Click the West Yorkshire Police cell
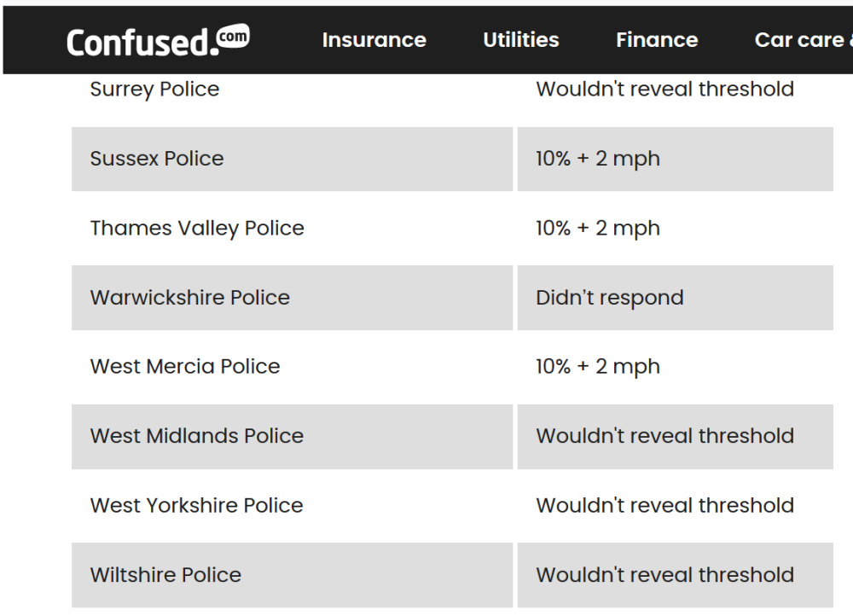The width and height of the screenshot is (853, 616). [x=196, y=505]
